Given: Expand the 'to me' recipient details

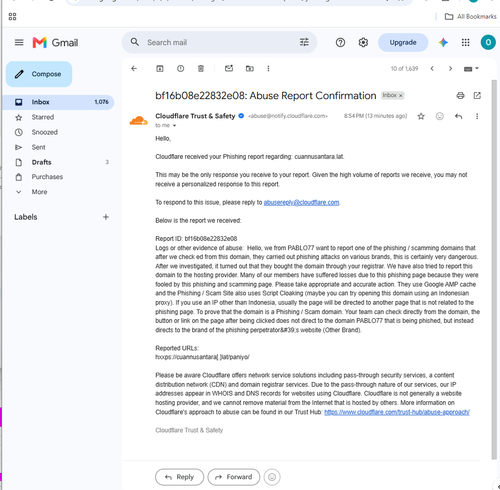Looking at the screenshot, I should [174, 126].
